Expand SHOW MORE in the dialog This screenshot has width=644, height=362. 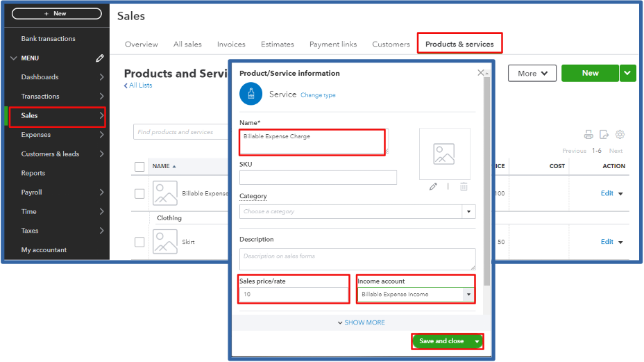(361, 322)
